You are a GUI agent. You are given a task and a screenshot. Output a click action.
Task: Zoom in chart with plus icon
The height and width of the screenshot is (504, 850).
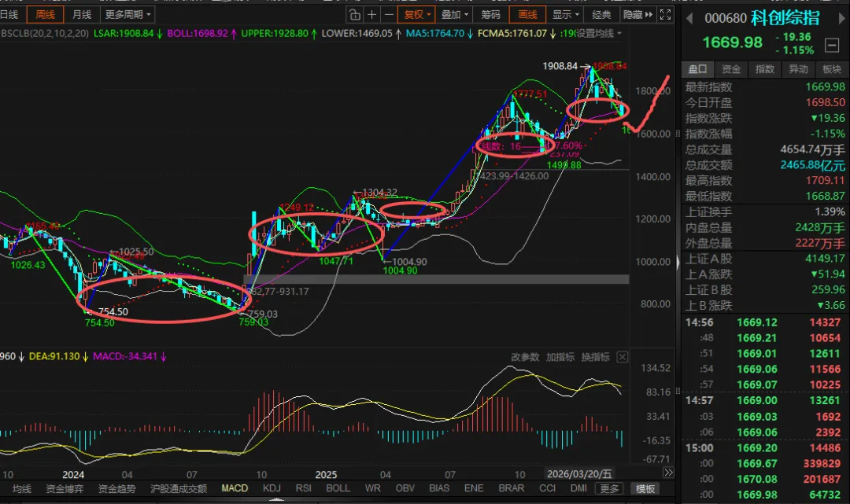371,15
